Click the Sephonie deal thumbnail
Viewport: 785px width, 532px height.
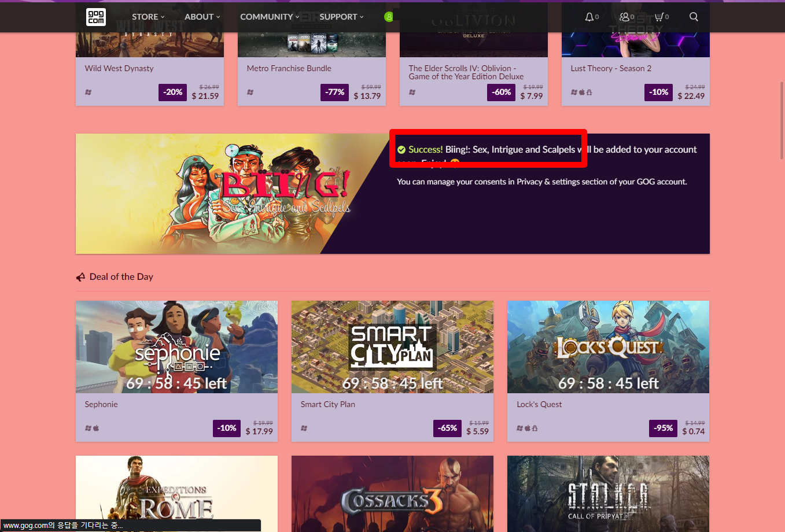coord(176,347)
